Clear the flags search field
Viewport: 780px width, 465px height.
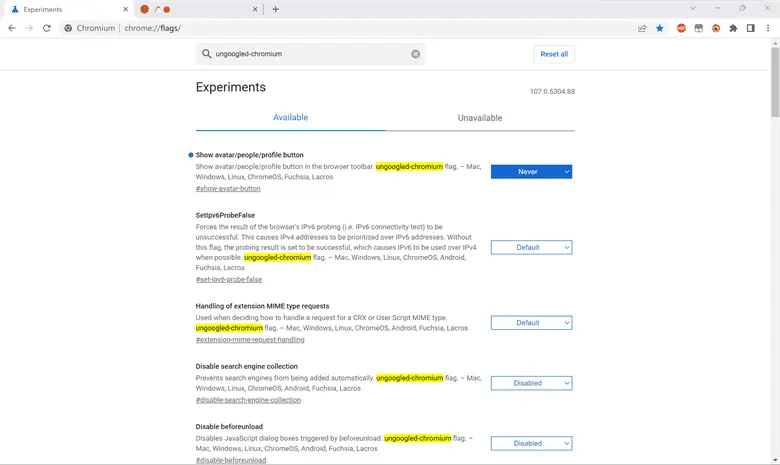(x=416, y=54)
